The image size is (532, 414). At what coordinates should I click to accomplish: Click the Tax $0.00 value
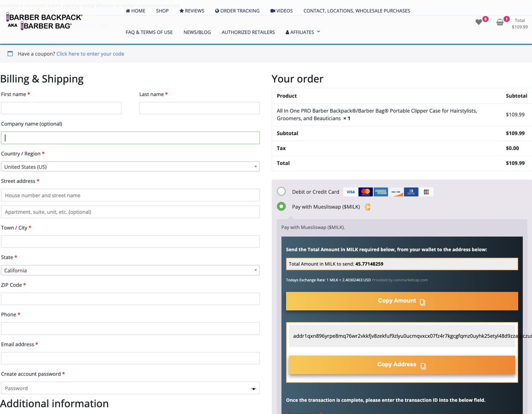click(512, 148)
